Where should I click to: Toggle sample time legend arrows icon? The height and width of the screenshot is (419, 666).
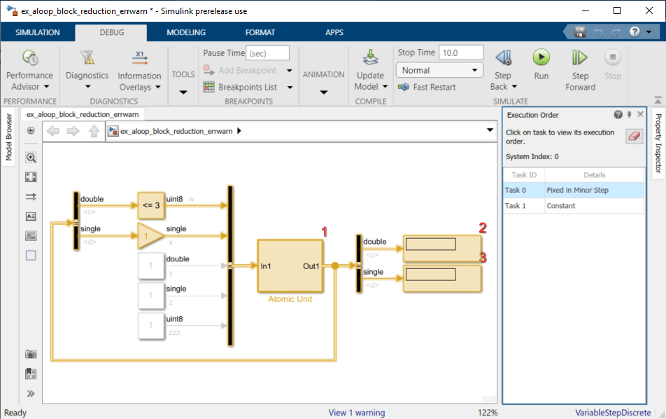pos(31,197)
